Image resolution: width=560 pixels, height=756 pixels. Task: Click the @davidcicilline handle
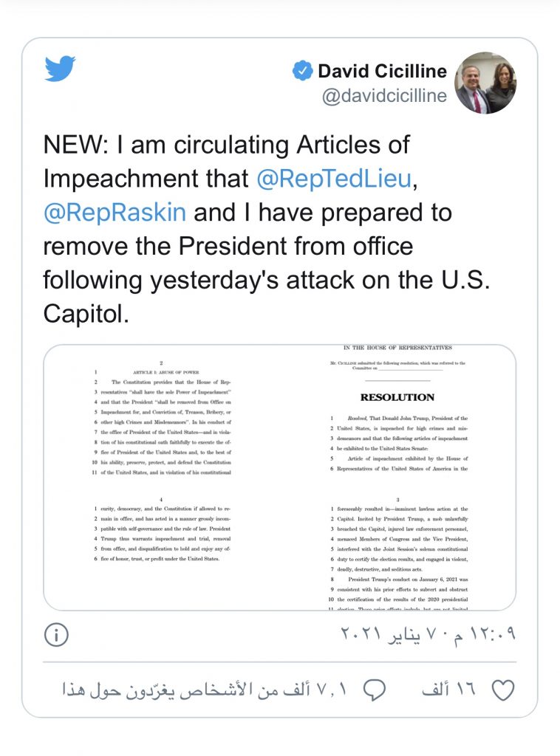pyautogui.click(x=384, y=97)
